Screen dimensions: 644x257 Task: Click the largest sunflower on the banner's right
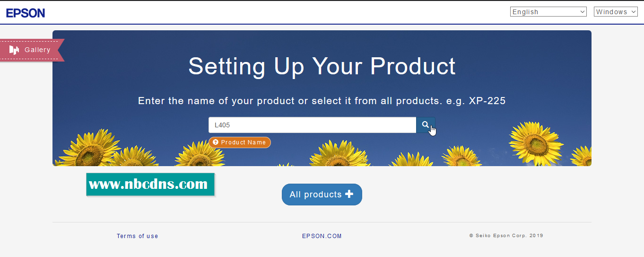[535, 143]
